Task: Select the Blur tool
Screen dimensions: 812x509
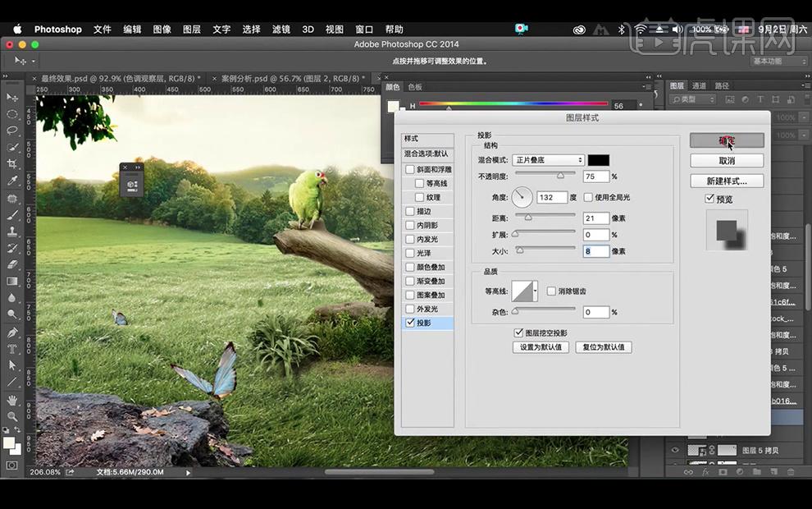Action: pos(12,298)
